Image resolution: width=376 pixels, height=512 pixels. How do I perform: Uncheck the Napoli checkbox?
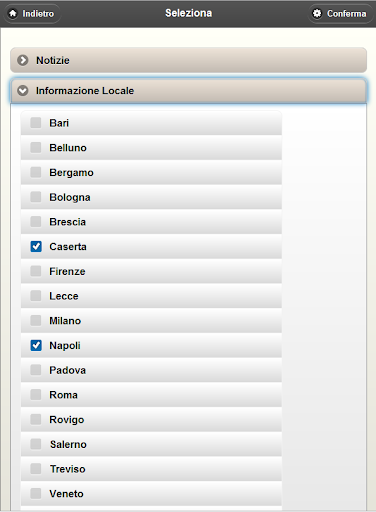pos(36,345)
